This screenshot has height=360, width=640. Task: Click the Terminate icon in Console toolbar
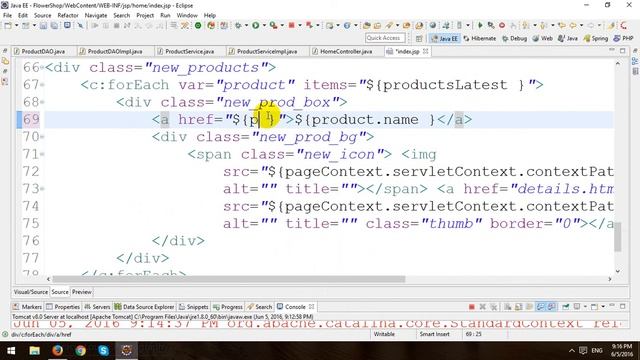471,307
